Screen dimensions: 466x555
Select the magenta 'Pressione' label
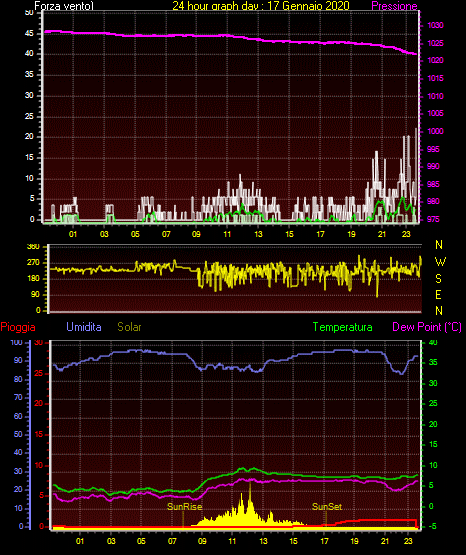[x=394, y=6]
